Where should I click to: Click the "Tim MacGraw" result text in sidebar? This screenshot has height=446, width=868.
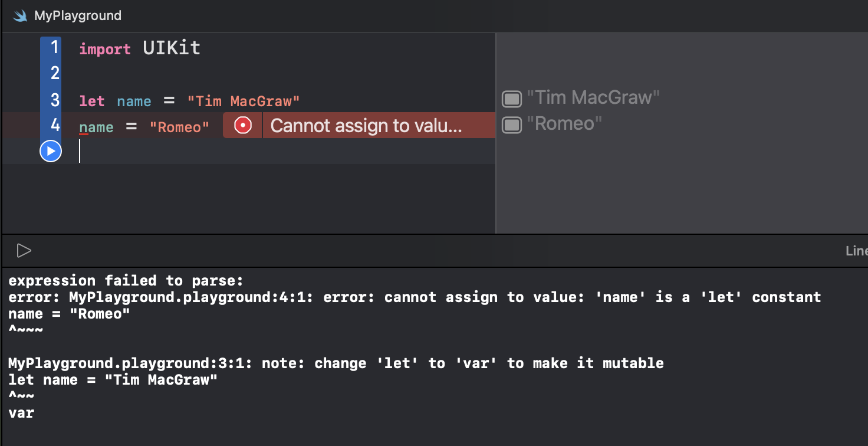point(593,97)
